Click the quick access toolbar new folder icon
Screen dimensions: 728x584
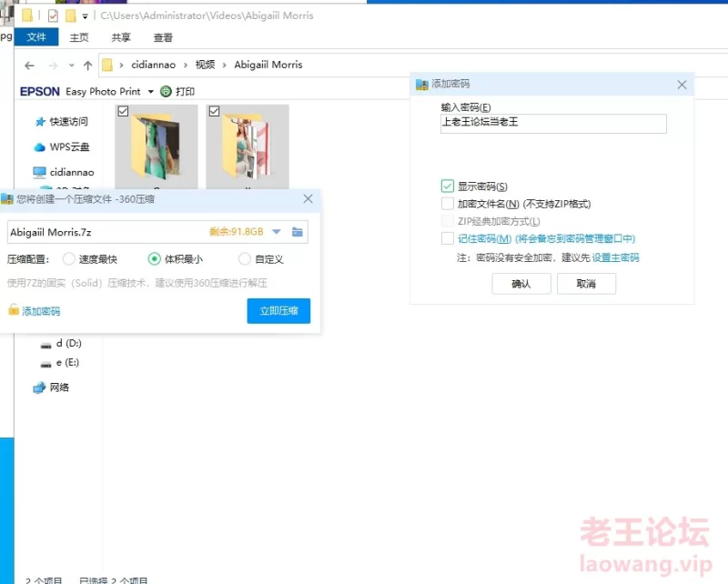[x=71, y=16]
